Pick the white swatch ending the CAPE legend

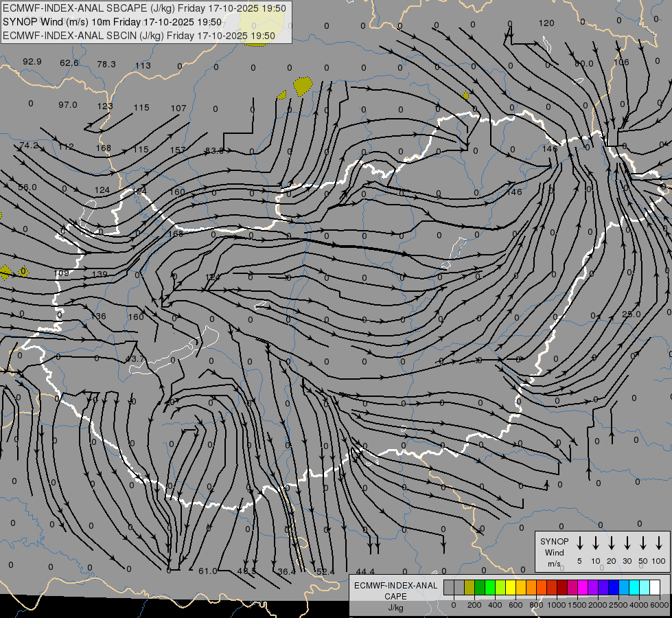[655, 588]
